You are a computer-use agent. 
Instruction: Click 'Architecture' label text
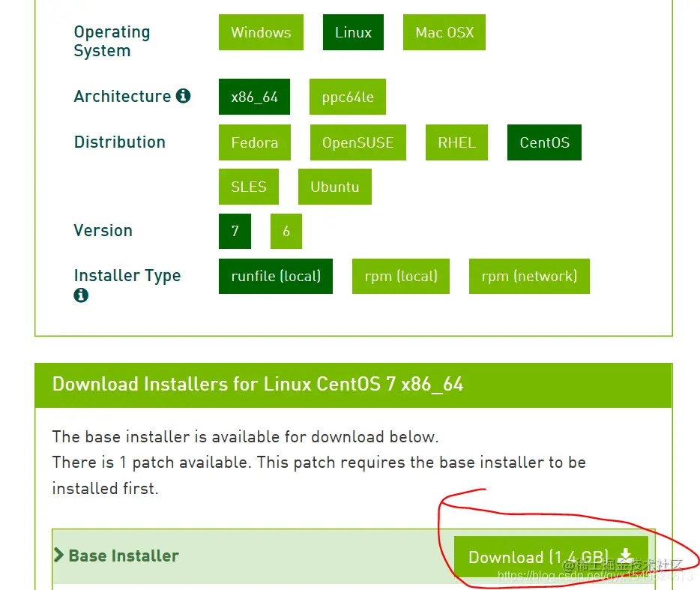point(122,96)
